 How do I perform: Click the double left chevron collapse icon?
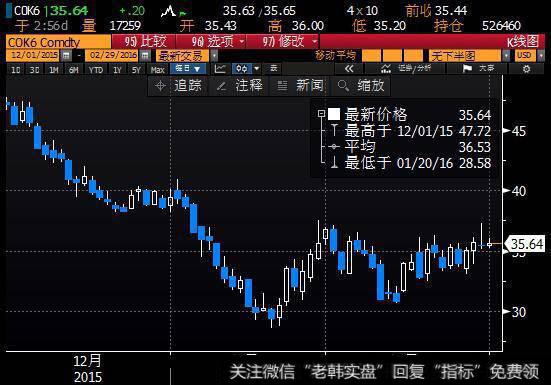(349, 69)
